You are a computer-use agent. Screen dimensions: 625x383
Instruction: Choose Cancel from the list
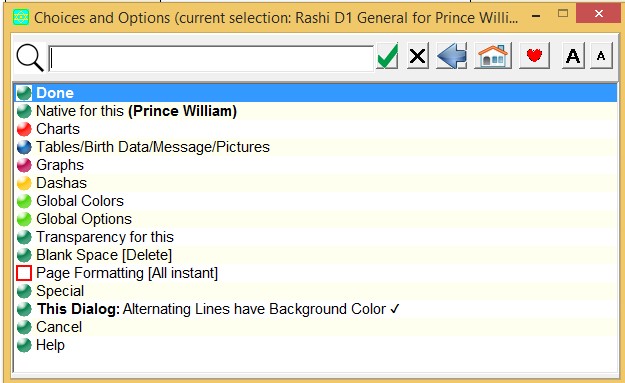point(315,327)
